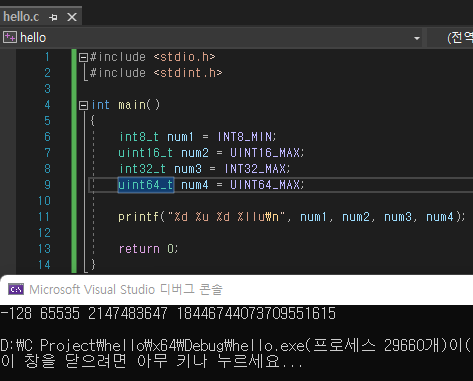Pin the hello.c tab
This screenshot has width=473, height=381.
coord(53,17)
